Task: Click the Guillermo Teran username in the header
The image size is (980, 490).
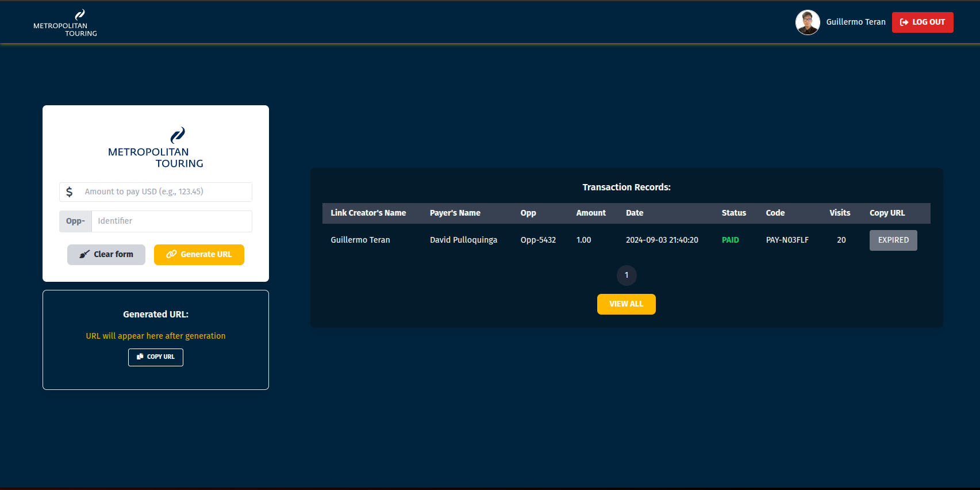Action: point(856,22)
